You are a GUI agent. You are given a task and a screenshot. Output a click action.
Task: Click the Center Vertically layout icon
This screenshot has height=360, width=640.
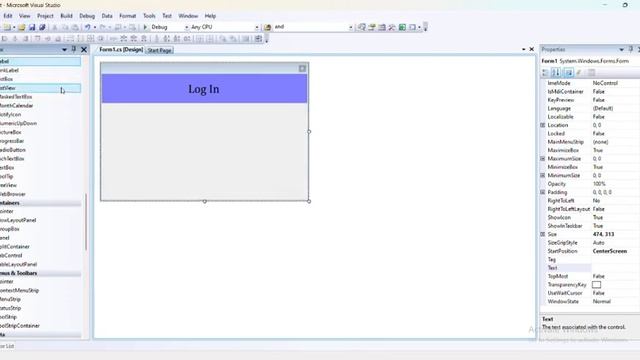[x=210, y=39]
